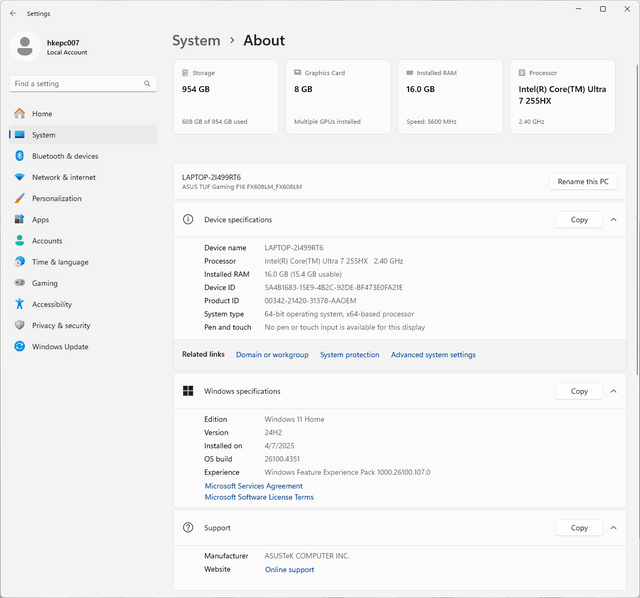Image resolution: width=640 pixels, height=598 pixels.
Task: Collapse the Device specifications section
Action: tap(613, 220)
